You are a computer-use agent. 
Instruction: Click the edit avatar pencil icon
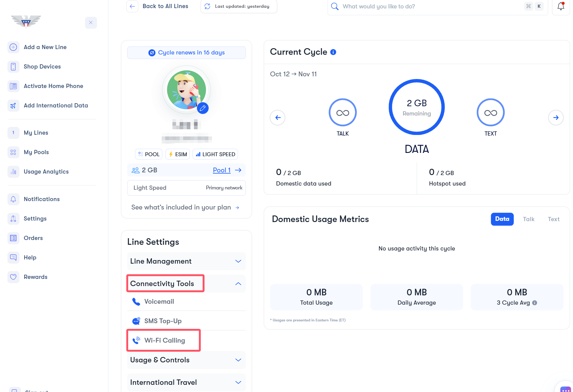coord(203,108)
